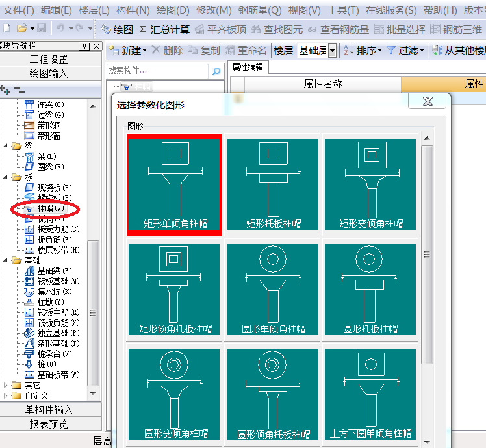Open the 文件(F) menu
The width and height of the screenshot is (486, 448).
[x=18, y=10]
